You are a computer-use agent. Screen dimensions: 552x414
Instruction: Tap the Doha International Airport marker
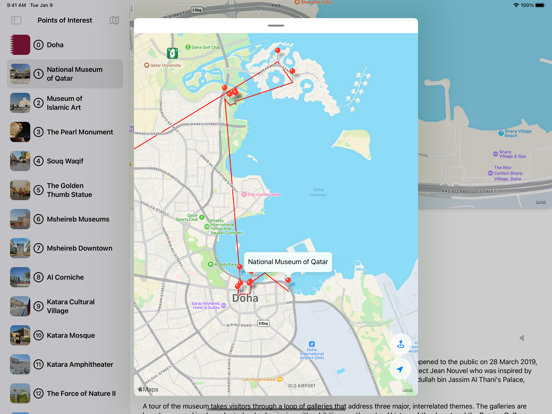click(x=312, y=344)
